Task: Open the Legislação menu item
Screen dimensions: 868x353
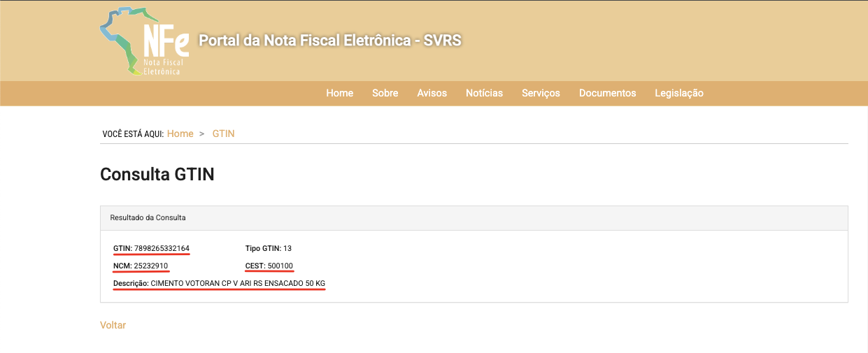Action: (x=679, y=93)
